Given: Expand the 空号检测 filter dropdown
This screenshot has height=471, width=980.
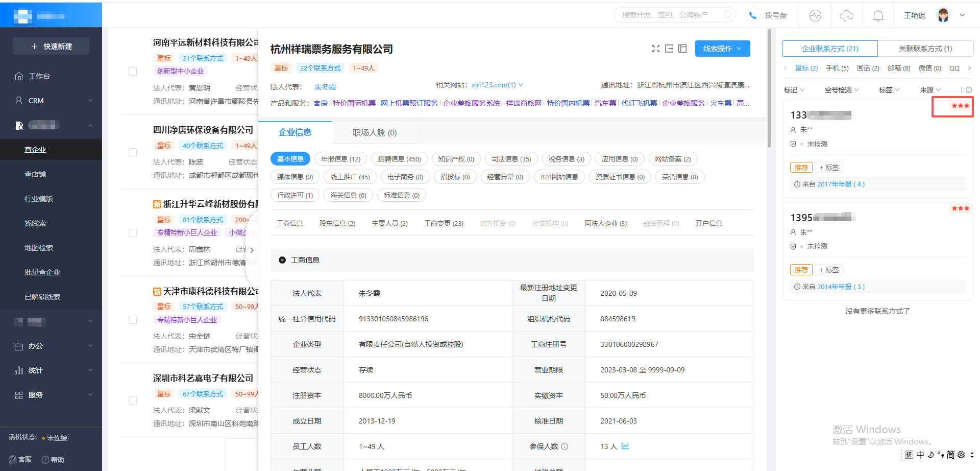Looking at the screenshot, I should point(841,90).
